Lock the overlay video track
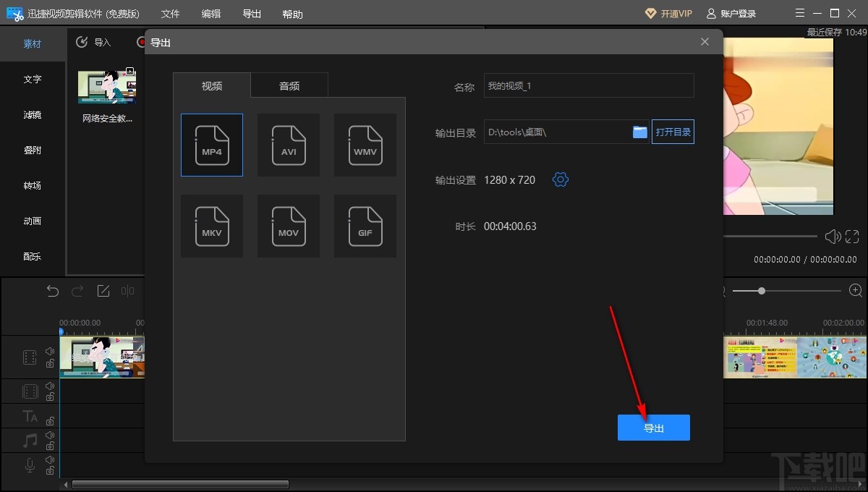This screenshot has height=492, width=868. (x=50, y=397)
